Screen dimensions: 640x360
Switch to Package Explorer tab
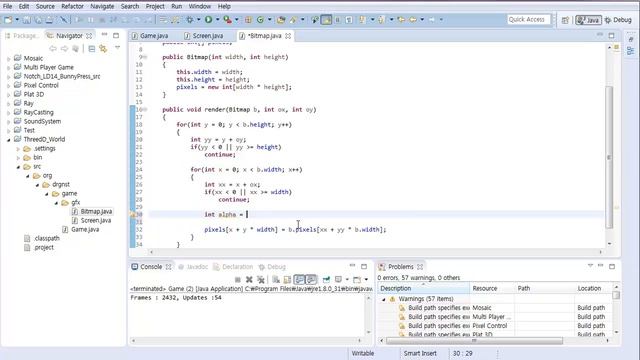pos(22,36)
